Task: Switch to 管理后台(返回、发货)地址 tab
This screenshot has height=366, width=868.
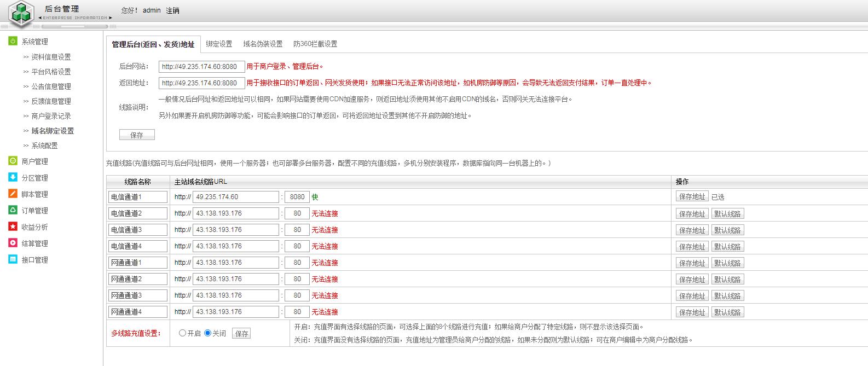Action: coord(153,44)
